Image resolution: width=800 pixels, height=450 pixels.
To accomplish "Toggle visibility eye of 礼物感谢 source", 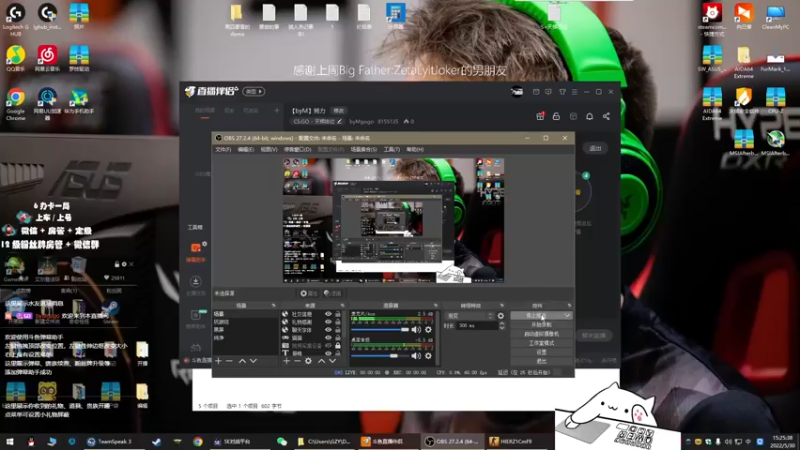I will pos(329,322).
